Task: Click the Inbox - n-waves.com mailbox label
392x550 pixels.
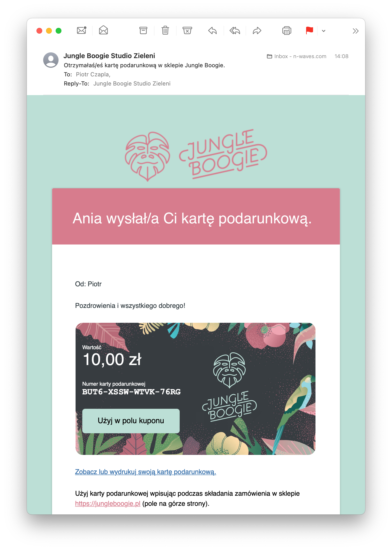Action: [297, 56]
